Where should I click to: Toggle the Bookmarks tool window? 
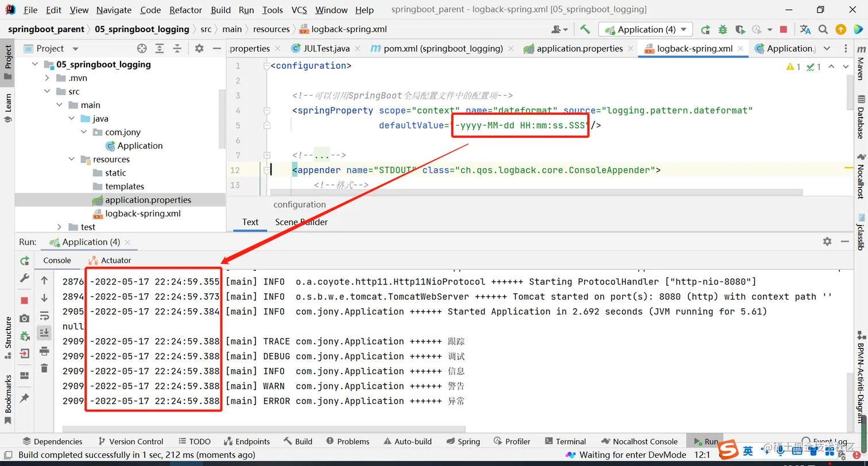point(7,399)
